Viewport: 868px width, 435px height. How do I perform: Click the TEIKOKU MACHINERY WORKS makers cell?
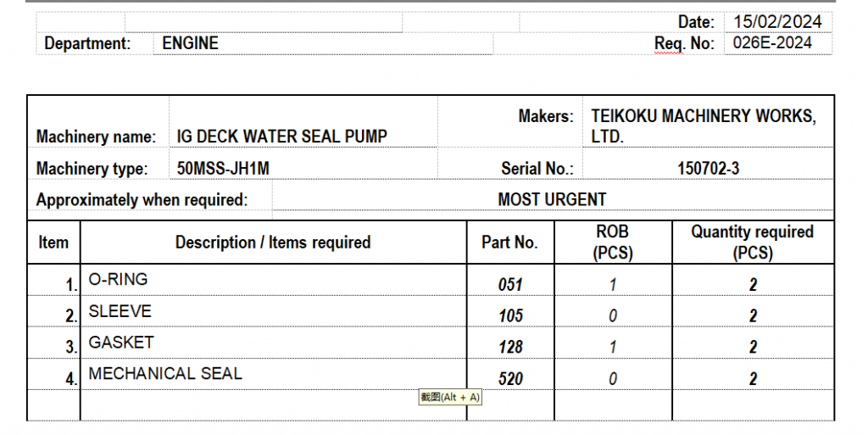click(704, 125)
